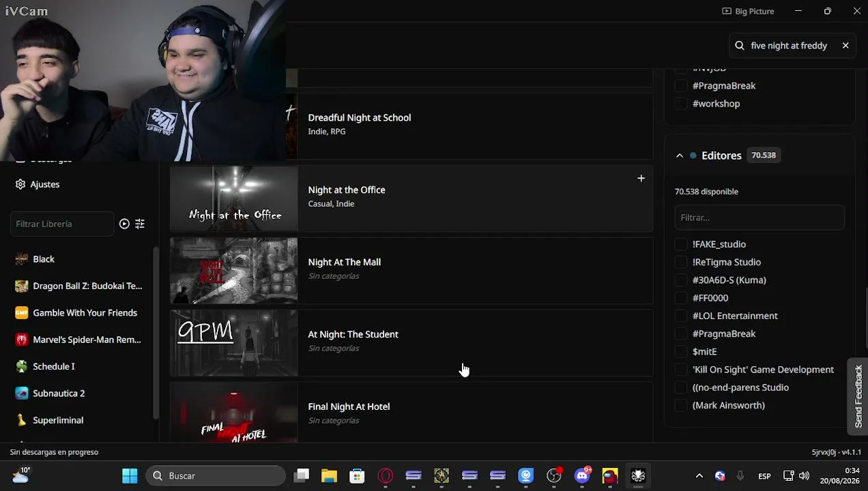Open Ajustes settings gear in sidebar
This screenshot has width=868, height=491.
click(20, 184)
